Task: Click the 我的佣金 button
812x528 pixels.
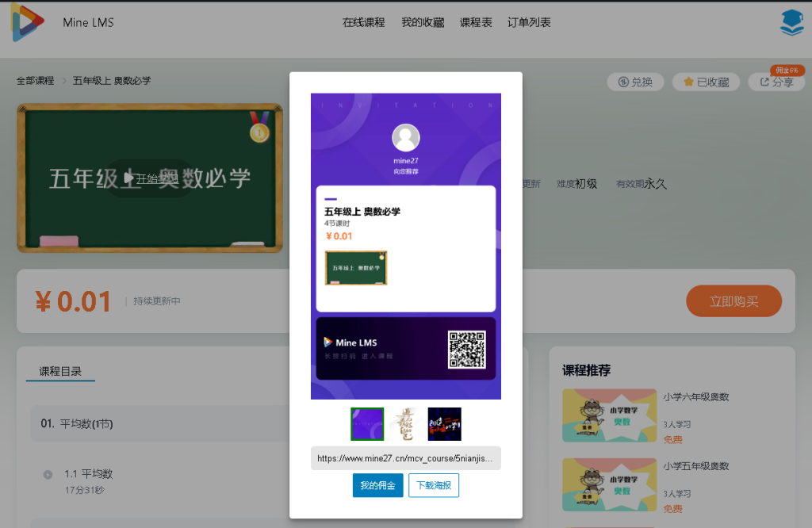Action: (x=378, y=485)
